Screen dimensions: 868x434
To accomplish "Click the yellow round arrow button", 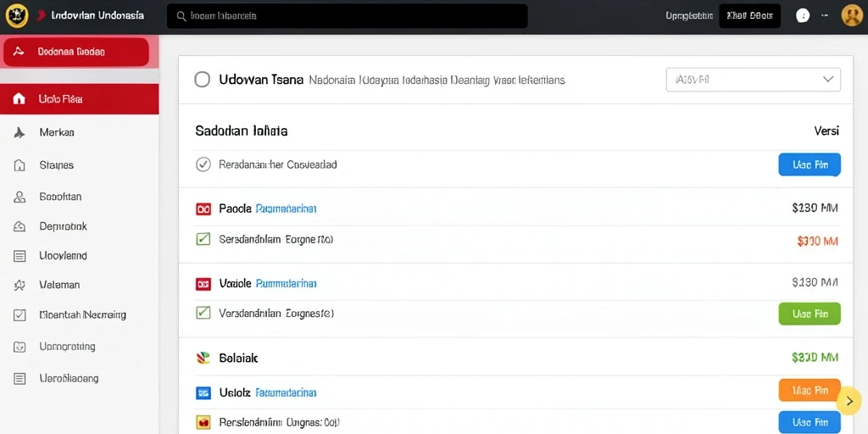I will [849, 402].
